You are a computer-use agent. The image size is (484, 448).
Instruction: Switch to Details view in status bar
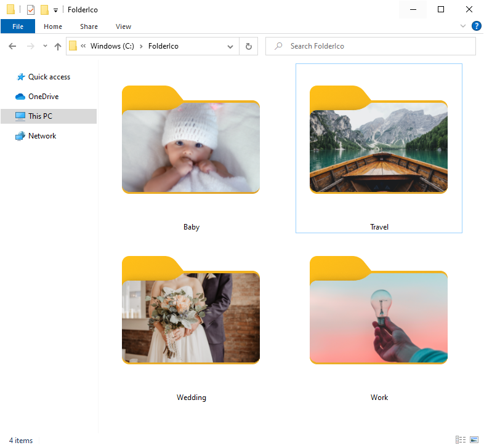(460, 439)
